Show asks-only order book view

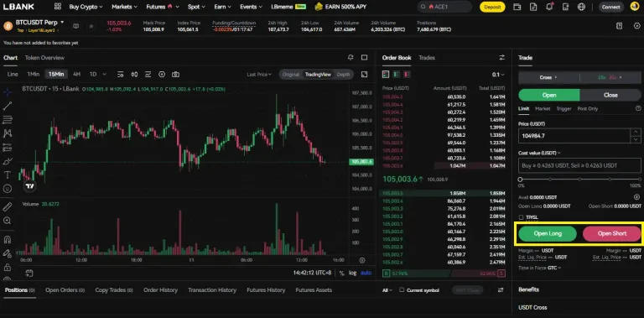407,75
